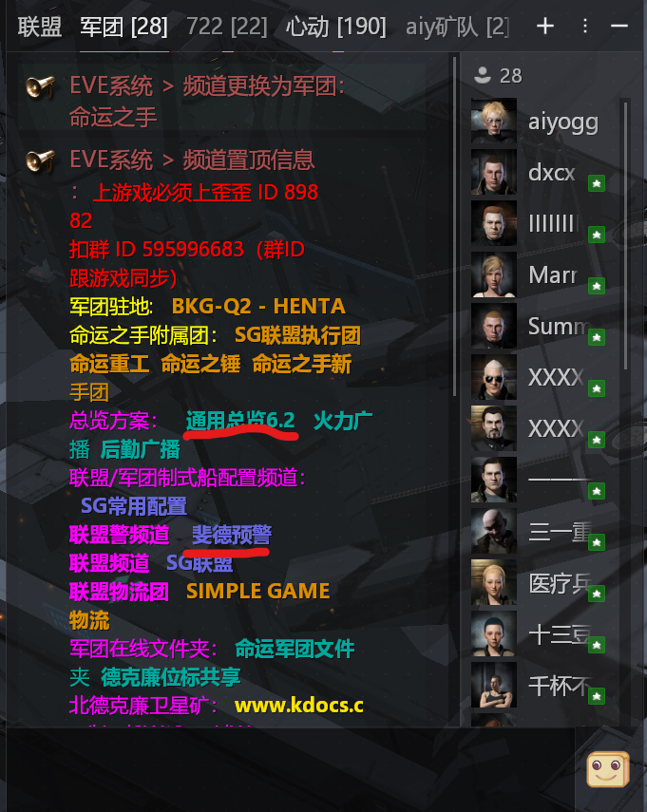Click megaphone icon beside 频道置顶信息 message
This screenshot has width=647, height=812.
pyautogui.click(x=41, y=160)
